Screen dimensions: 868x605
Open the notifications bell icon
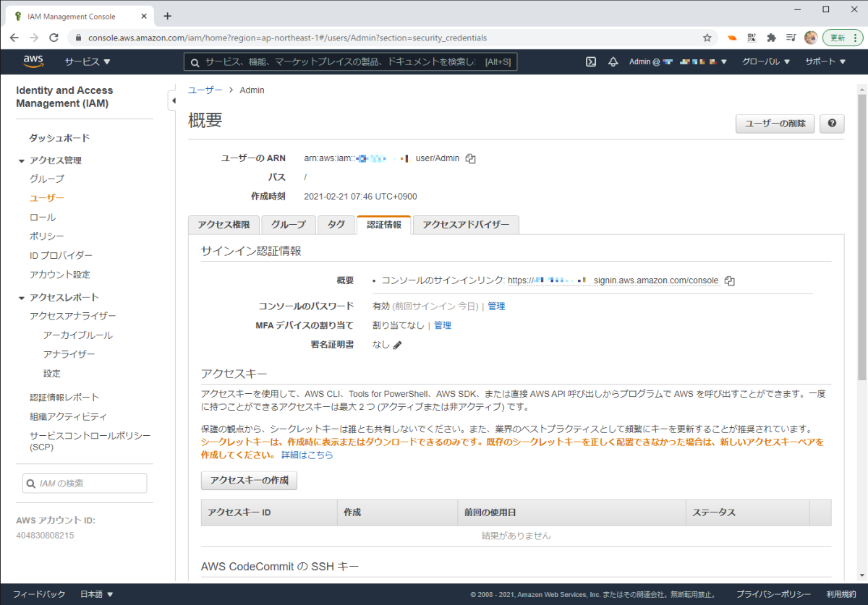click(613, 61)
